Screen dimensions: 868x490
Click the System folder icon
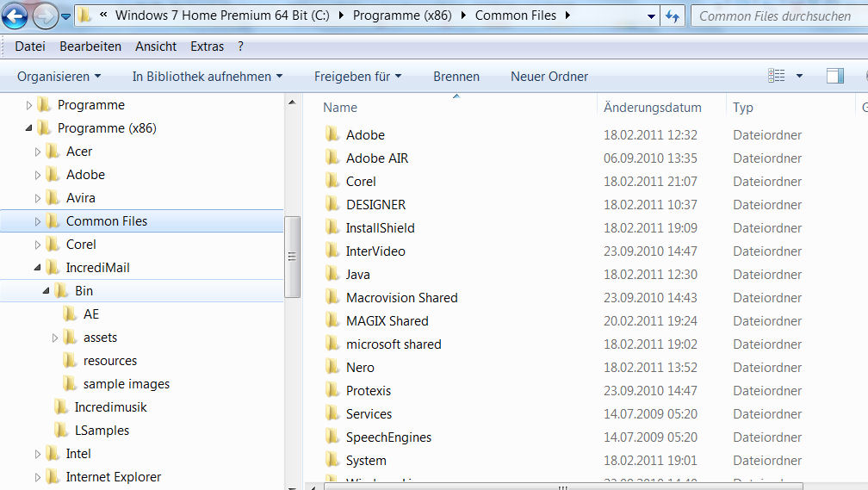click(332, 460)
